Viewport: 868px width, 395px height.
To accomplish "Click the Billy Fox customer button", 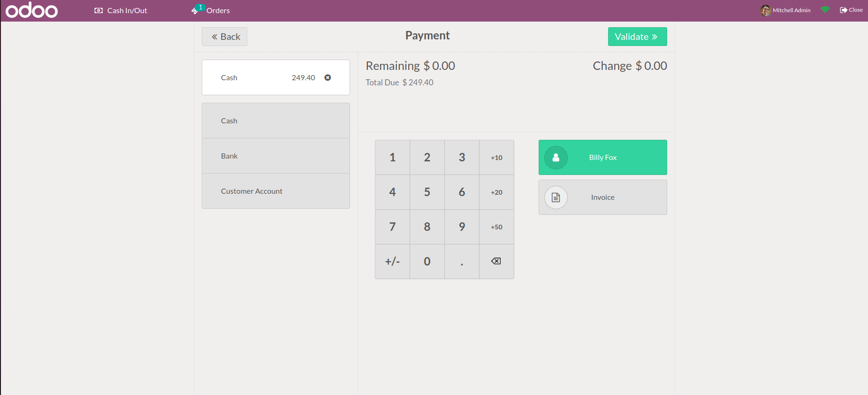I will pos(602,158).
